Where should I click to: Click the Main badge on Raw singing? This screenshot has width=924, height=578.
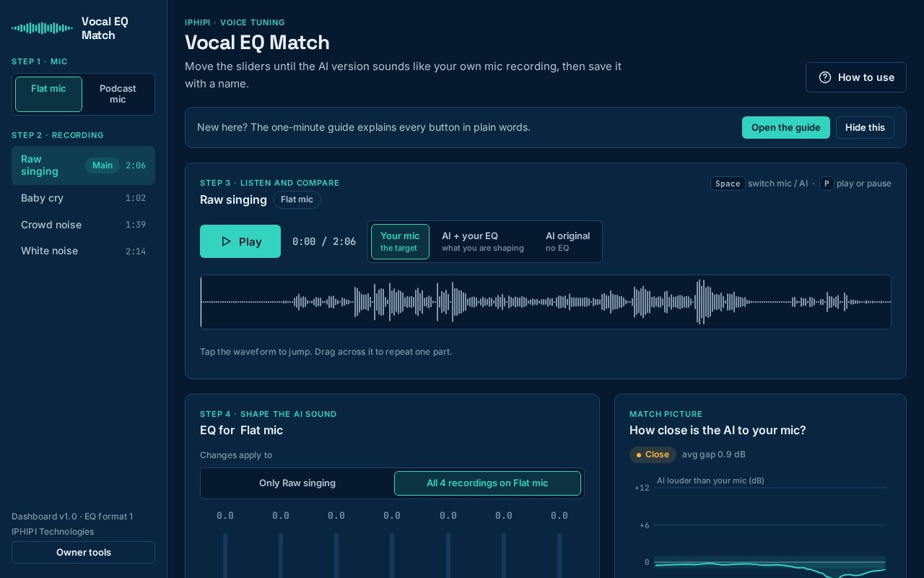(103, 165)
